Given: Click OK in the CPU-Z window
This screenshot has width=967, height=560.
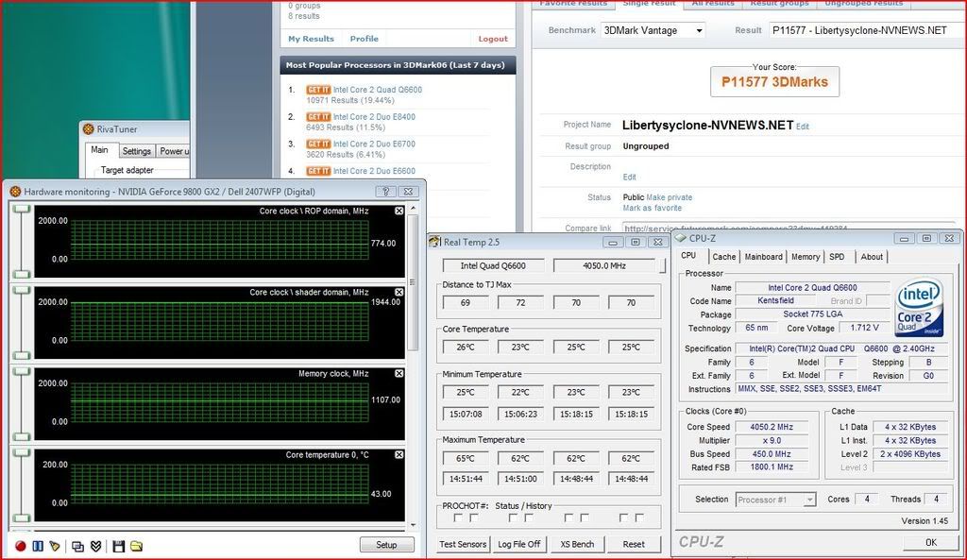Looking at the screenshot, I should click(x=930, y=543).
